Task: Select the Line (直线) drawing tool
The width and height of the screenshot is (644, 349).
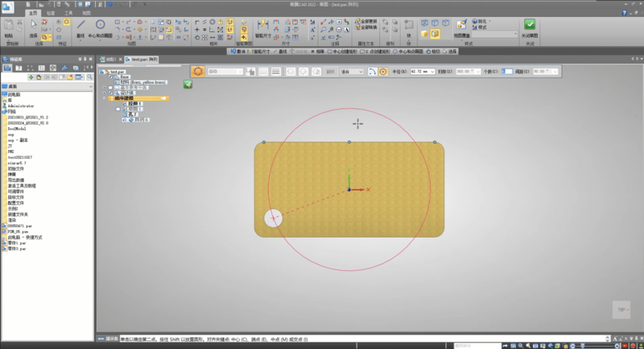Action: [x=81, y=26]
